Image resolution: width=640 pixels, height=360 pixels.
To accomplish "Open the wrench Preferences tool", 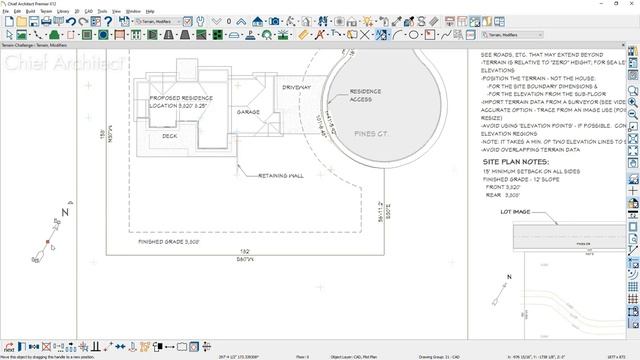I will tap(200, 21).
